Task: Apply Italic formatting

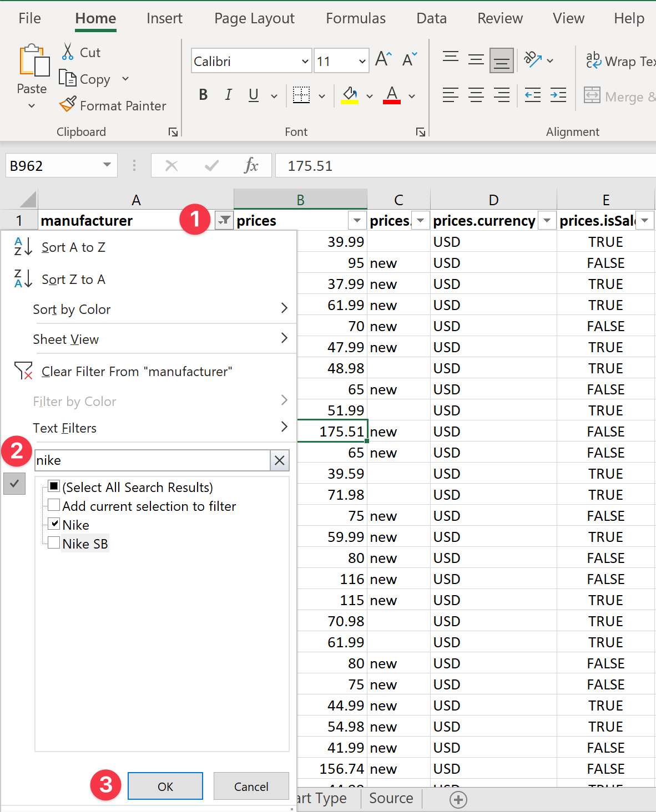Action: click(x=228, y=95)
